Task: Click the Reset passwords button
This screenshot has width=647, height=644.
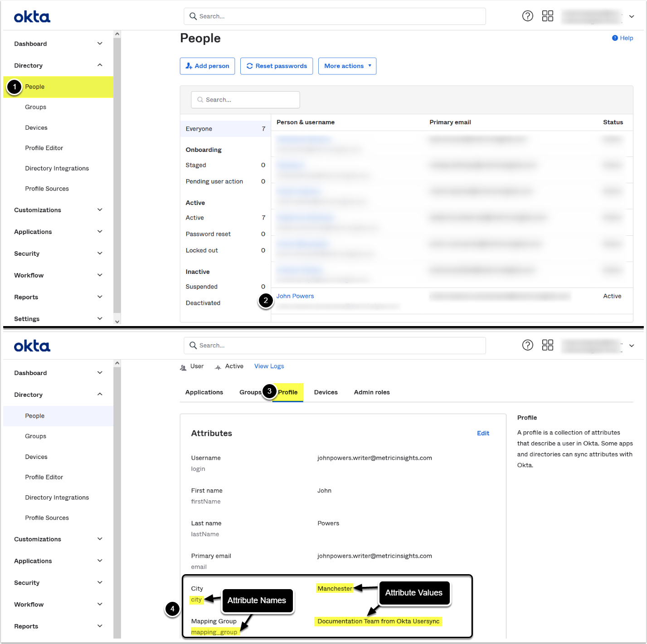Action: pyautogui.click(x=277, y=66)
